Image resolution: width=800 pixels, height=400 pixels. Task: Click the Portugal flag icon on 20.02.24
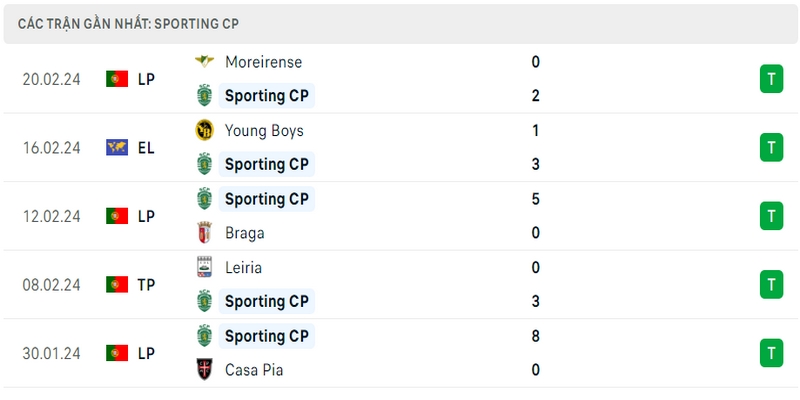117,79
